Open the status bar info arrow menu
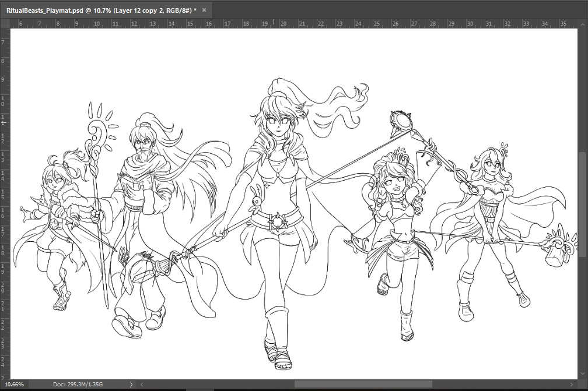 [x=131, y=384]
